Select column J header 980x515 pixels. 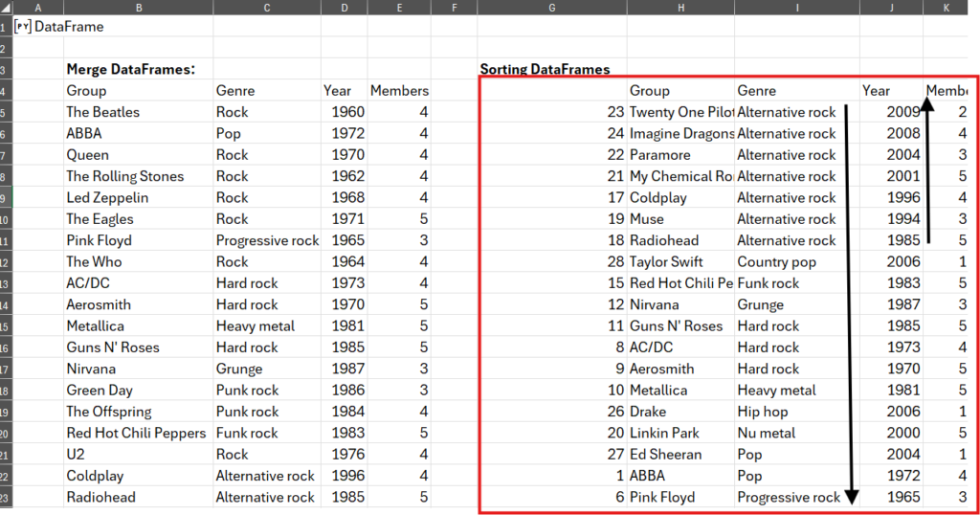tap(892, 8)
